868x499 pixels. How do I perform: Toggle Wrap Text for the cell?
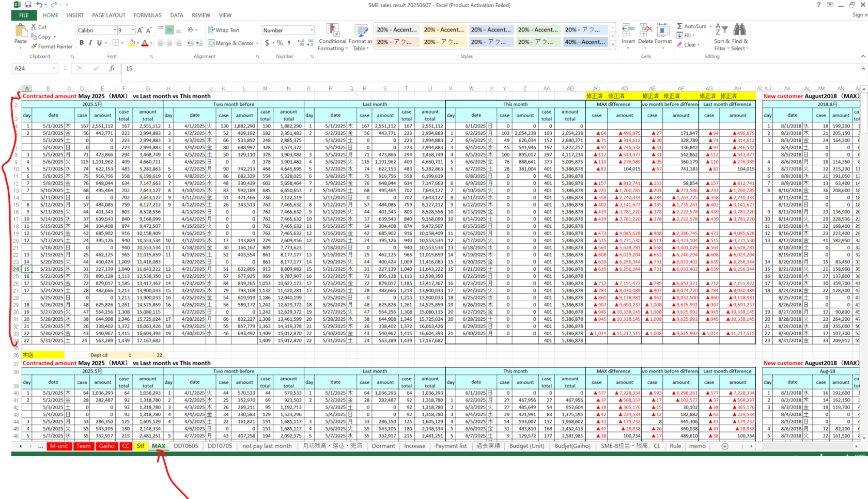tap(224, 30)
